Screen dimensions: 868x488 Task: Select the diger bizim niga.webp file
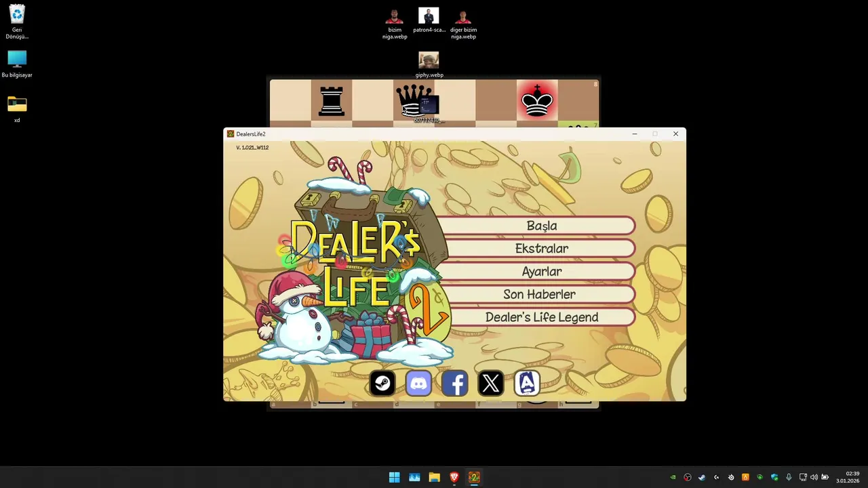pyautogui.click(x=463, y=24)
